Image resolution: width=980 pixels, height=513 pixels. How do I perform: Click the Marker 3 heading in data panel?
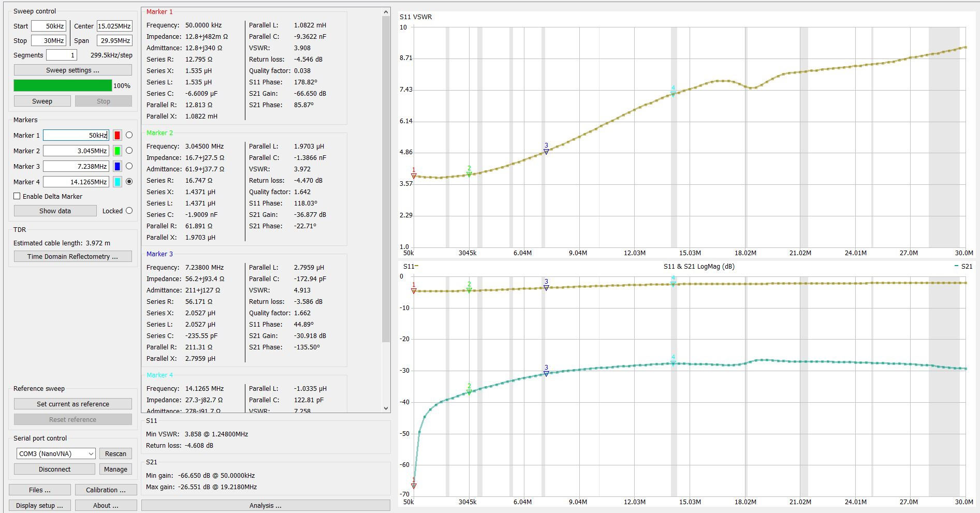[x=159, y=254]
